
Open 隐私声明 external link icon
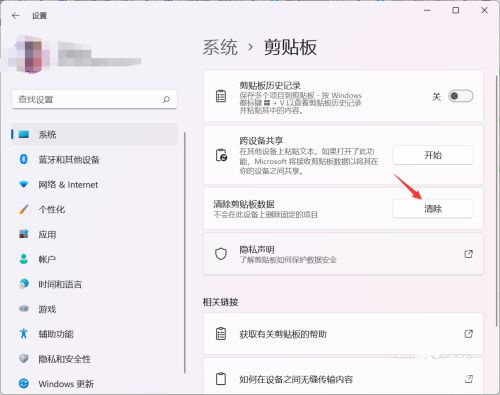pyautogui.click(x=469, y=254)
